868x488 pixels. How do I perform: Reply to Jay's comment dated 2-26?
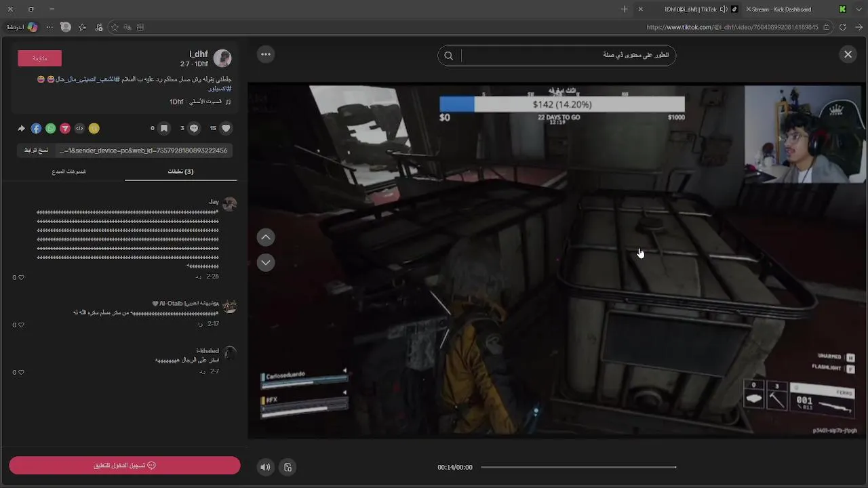[x=198, y=277]
